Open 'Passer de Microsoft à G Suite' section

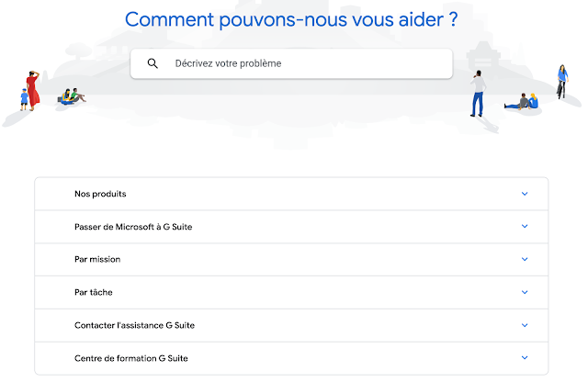133,227
